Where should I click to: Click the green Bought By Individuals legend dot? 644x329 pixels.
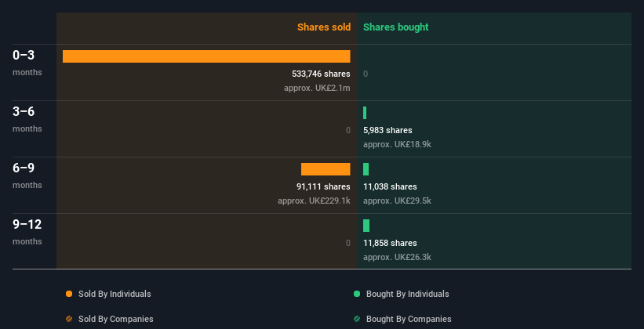tap(357, 294)
